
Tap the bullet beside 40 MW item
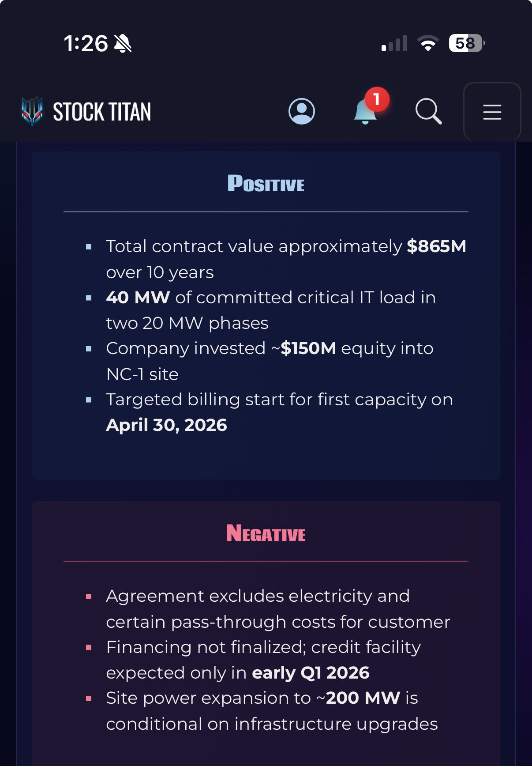[90, 297]
